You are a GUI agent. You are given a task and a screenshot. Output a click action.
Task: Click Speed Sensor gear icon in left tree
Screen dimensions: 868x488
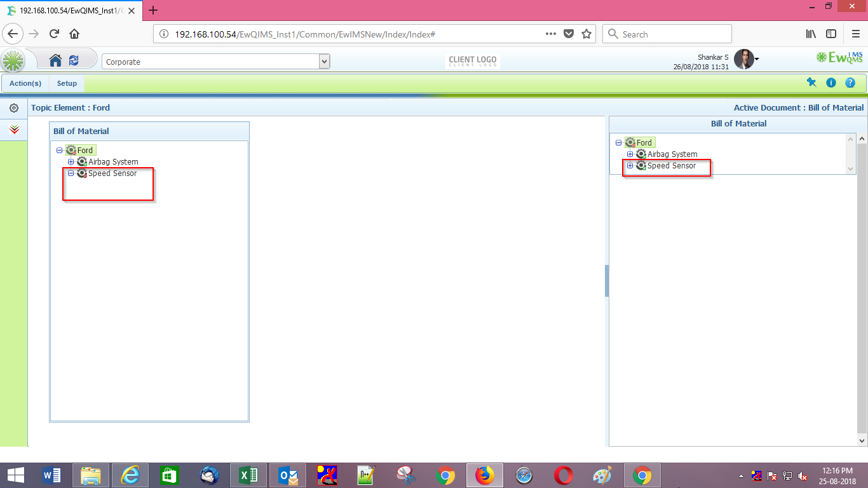click(x=82, y=173)
